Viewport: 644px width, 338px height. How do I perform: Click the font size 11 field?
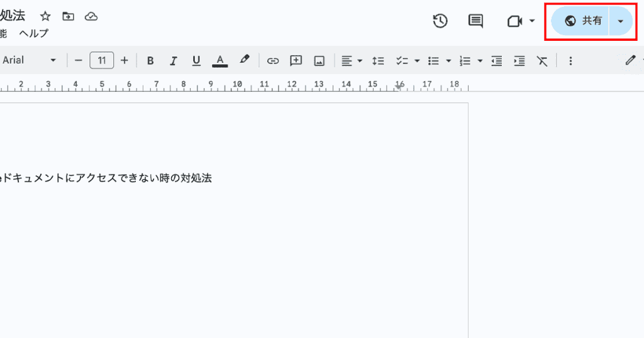click(x=101, y=61)
